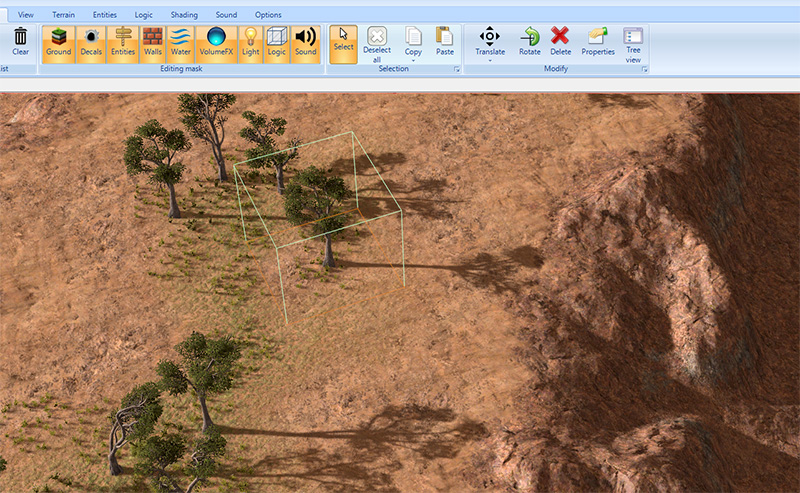Toggle the Light editing mask
Image resolution: width=800 pixels, height=493 pixels.
coord(251,44)
